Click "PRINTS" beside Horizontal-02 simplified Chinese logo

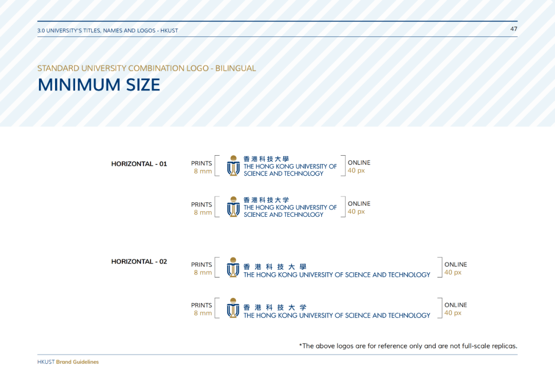click(x=201, y=305)
